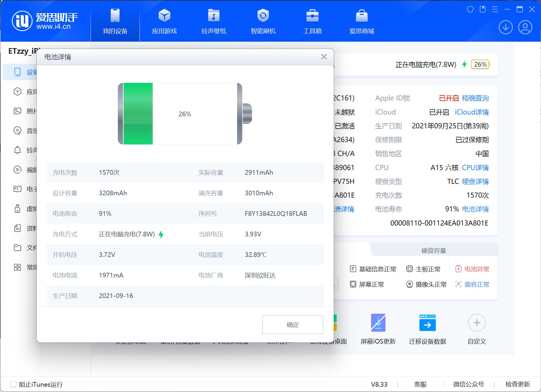Click the 爱思助手 i4 logo
541x392 pixels.
pos(45,21)
